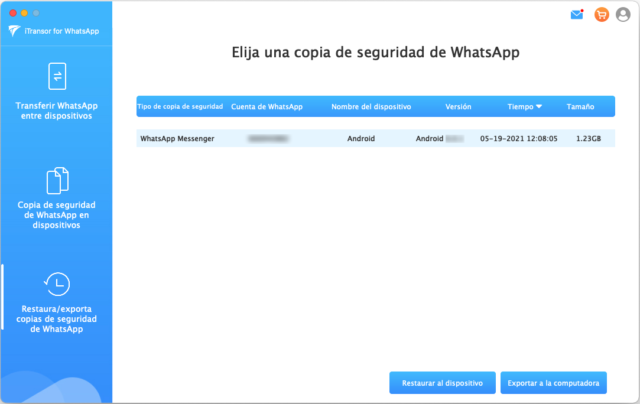Select the transfer between devices phone icon
The width and height of the screenshot is (640, 404).
click(x=56, y=77)
